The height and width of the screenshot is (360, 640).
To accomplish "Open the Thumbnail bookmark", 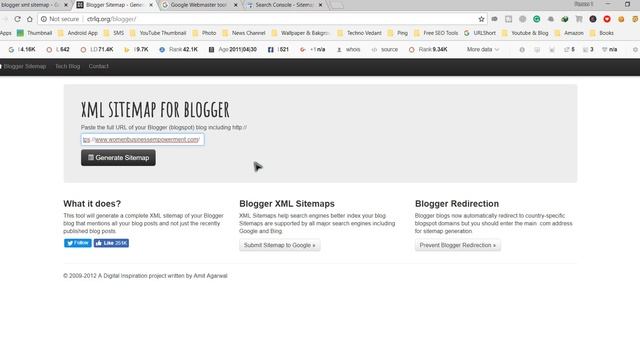I will (x=34, y=33).
